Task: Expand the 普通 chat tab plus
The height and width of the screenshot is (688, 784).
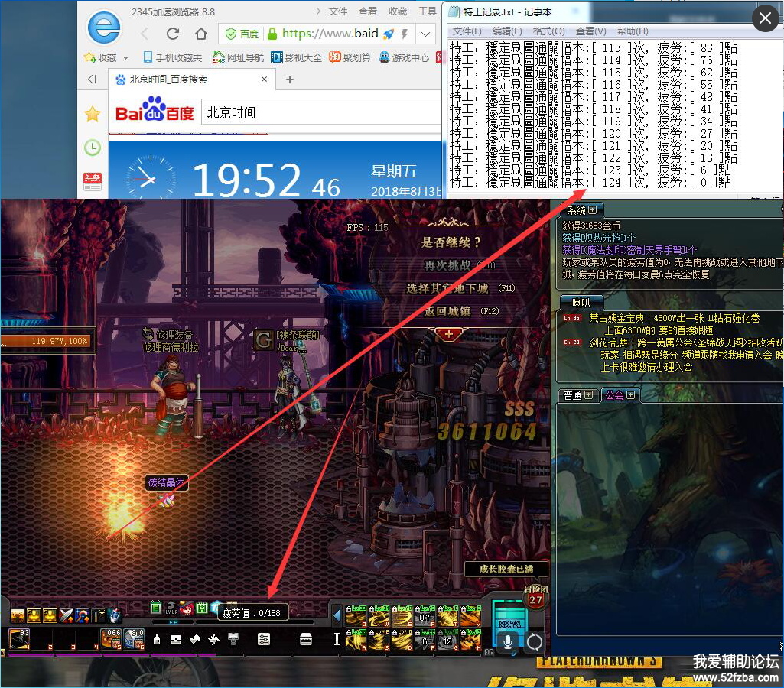Action: pyautogui.click(x=588, y=395)
